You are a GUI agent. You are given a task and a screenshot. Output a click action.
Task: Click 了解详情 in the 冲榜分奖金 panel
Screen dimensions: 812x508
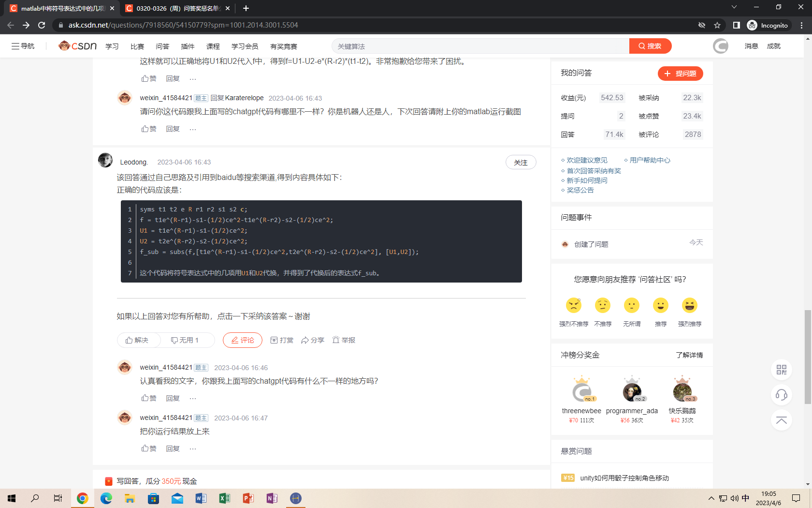pos(689,355)
